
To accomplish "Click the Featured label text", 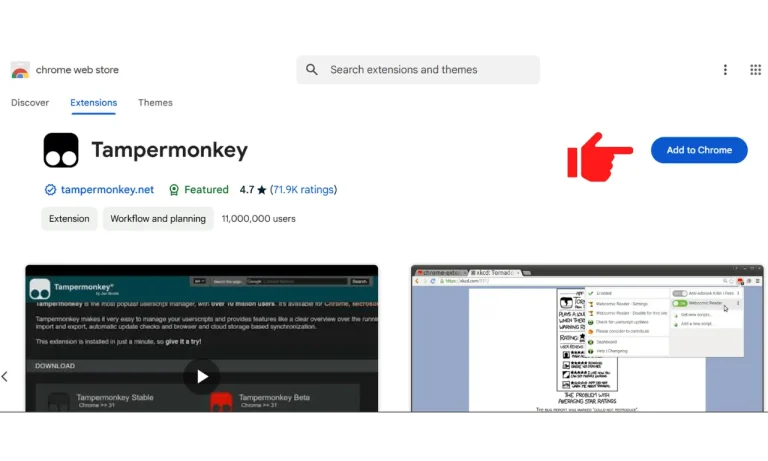I will [206, 190].
